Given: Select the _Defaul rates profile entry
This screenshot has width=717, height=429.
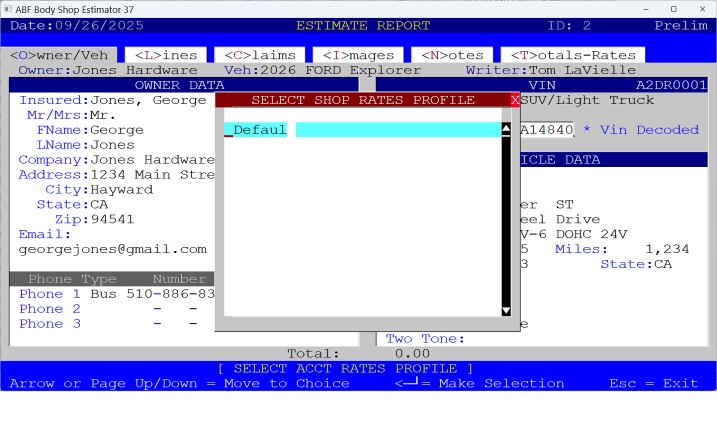Looking at the screenshot, I should (x=363, y=130).
